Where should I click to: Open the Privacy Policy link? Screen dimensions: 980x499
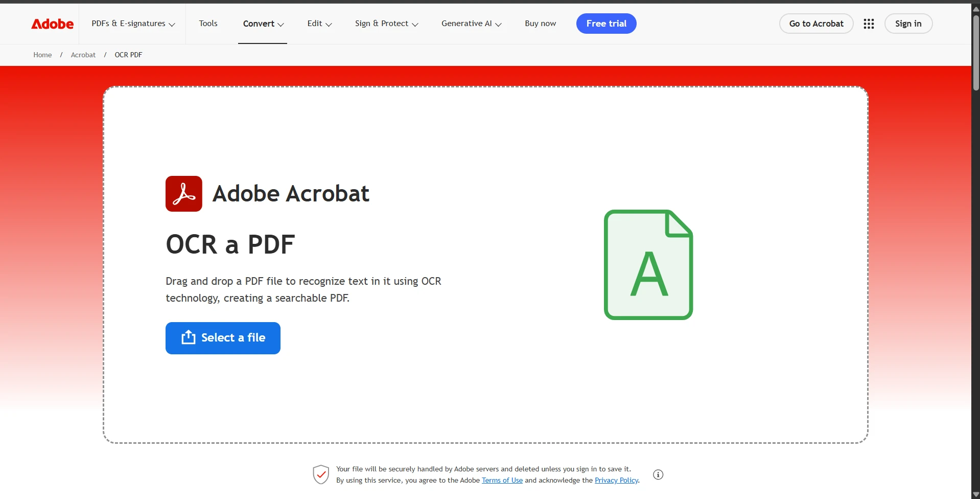[x=616, y=480]
